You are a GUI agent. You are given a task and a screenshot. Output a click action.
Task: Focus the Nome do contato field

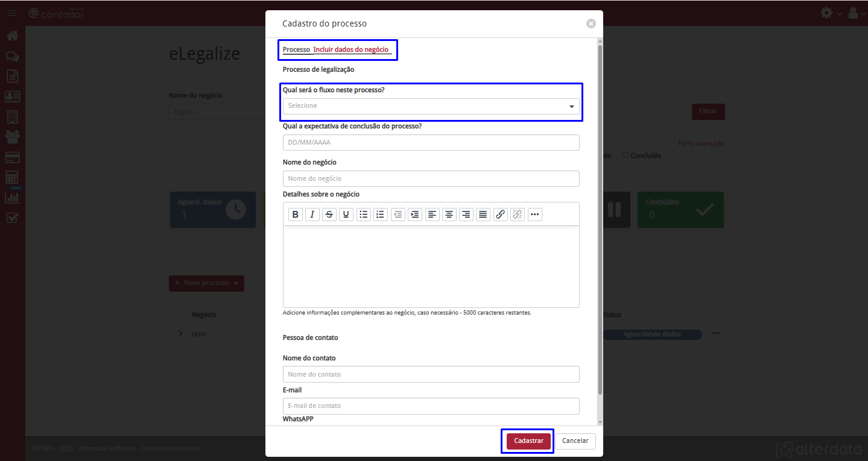pos(431,374)
